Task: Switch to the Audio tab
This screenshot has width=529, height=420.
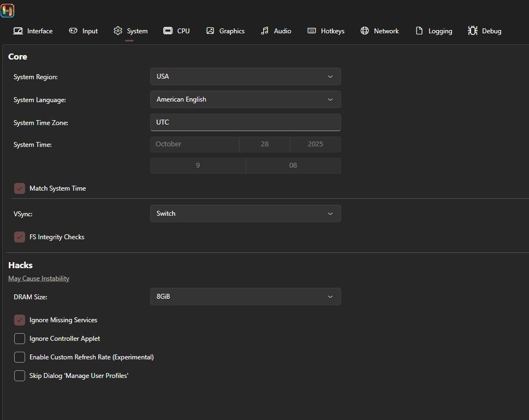Action: [276, 31]
